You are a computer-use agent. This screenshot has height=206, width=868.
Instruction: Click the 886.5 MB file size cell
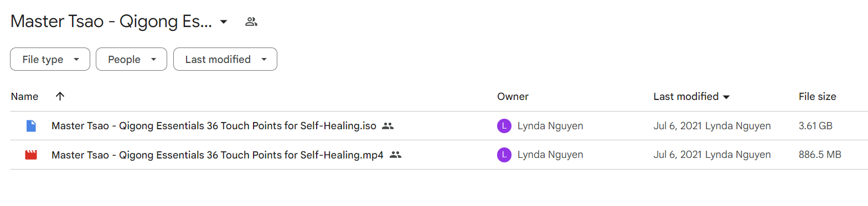820,155
